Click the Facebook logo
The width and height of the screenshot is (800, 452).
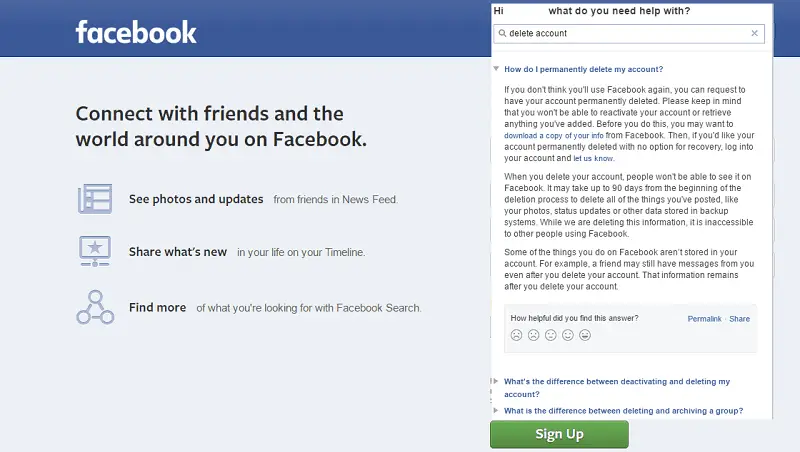coord(136,32)
